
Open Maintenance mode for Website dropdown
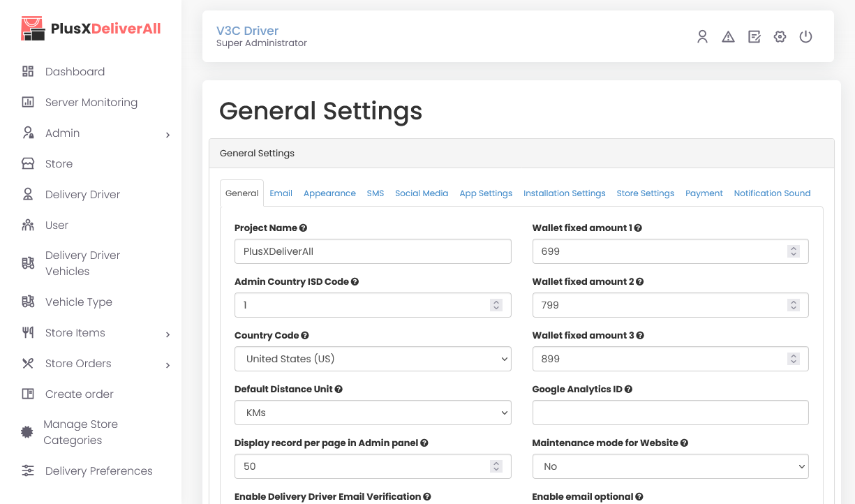670,466
